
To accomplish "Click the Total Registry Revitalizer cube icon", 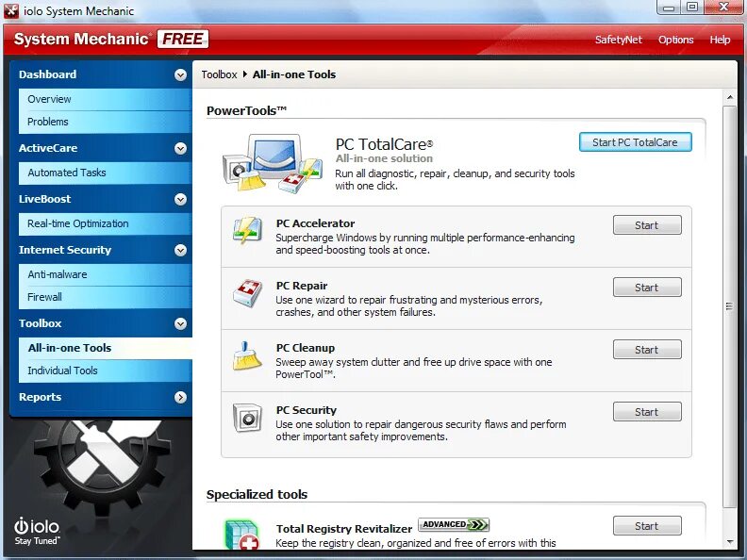I will pos(242,535).
